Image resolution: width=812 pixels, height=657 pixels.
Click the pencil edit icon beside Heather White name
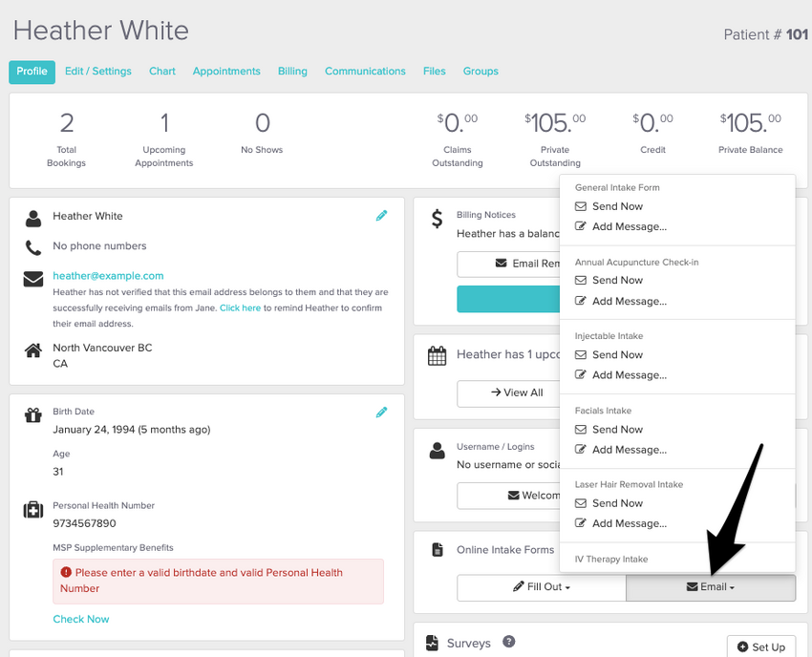(x=382, y=216)
